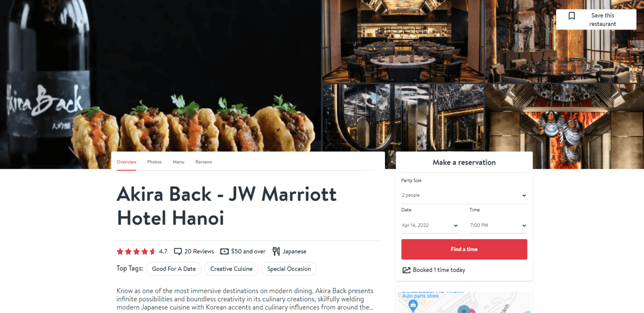
Task: Click the Auto parts store map pin
Action: coord(413,305)
